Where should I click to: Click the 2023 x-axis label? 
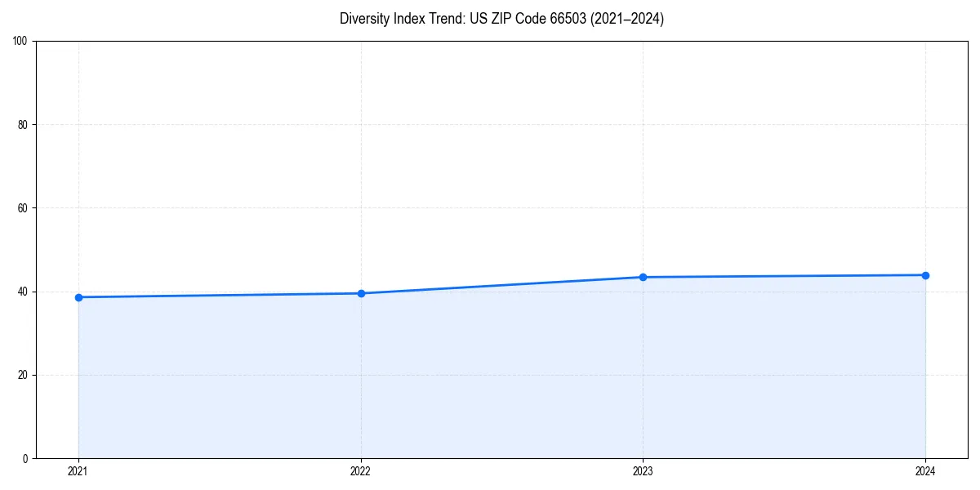[x=644, y=471]
